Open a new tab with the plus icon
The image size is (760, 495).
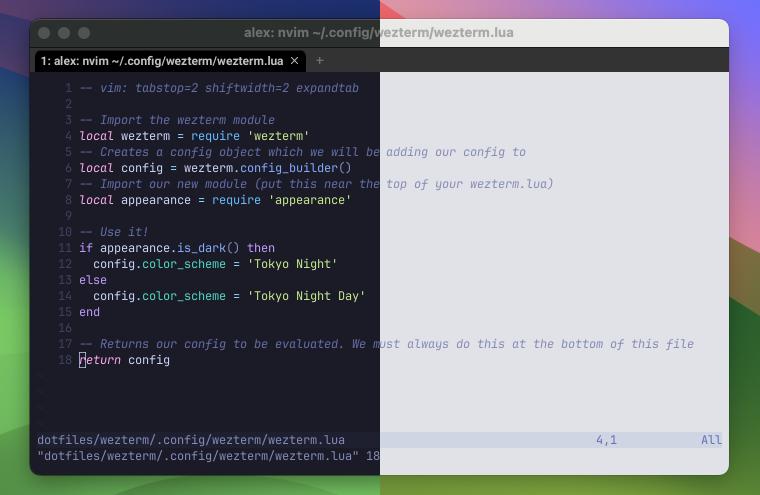click(x=319, y=61)
